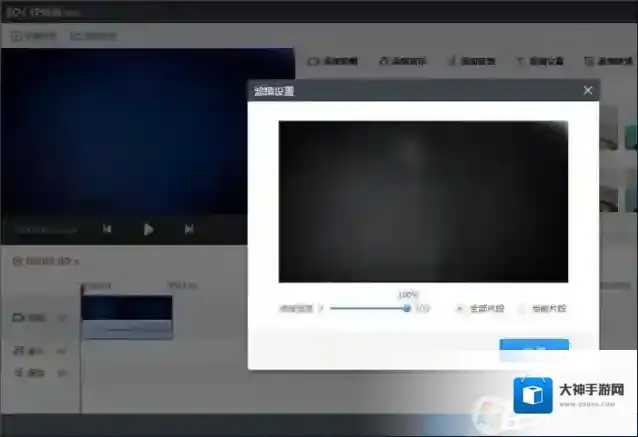Screen dimensions: 638x437
Task: Click the add music toolbar item
Action: click(x=402, y=61)
